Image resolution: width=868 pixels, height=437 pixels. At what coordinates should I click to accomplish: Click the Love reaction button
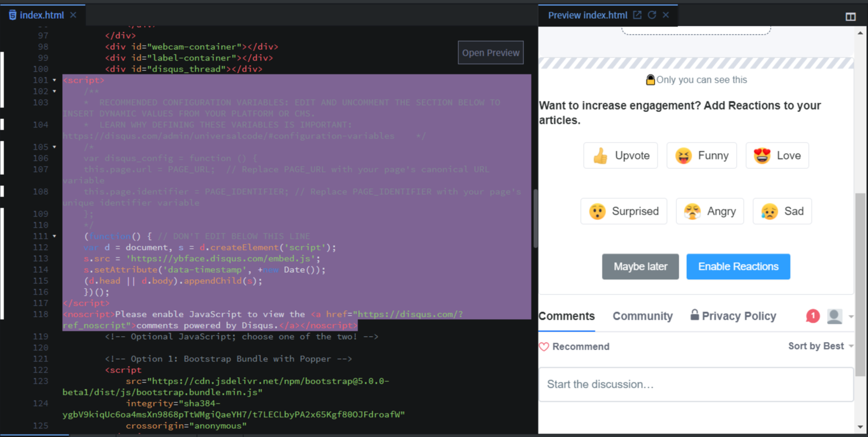[x=777, y=155]
